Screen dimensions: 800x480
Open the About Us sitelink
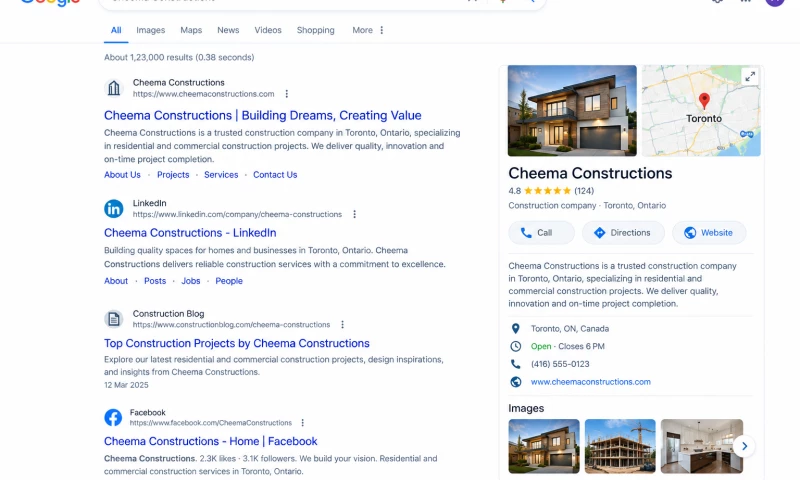[x=122, y=174]
